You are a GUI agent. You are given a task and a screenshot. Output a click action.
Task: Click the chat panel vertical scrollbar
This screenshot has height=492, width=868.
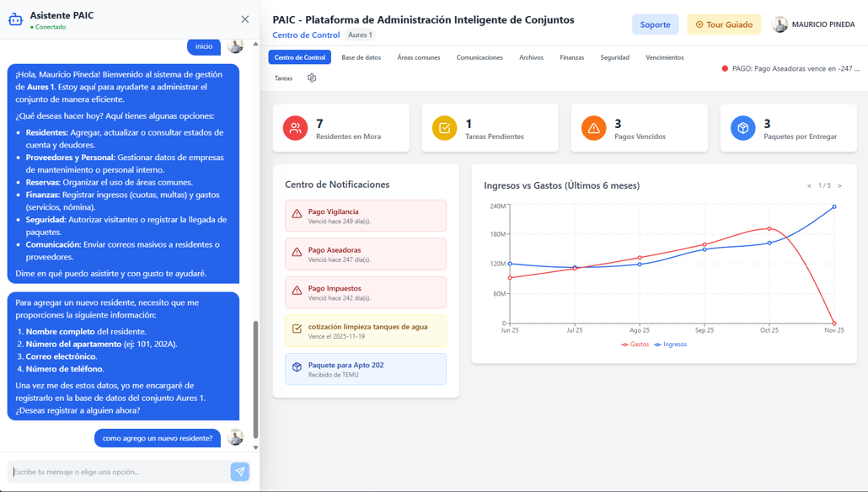[x=255, y=379]
